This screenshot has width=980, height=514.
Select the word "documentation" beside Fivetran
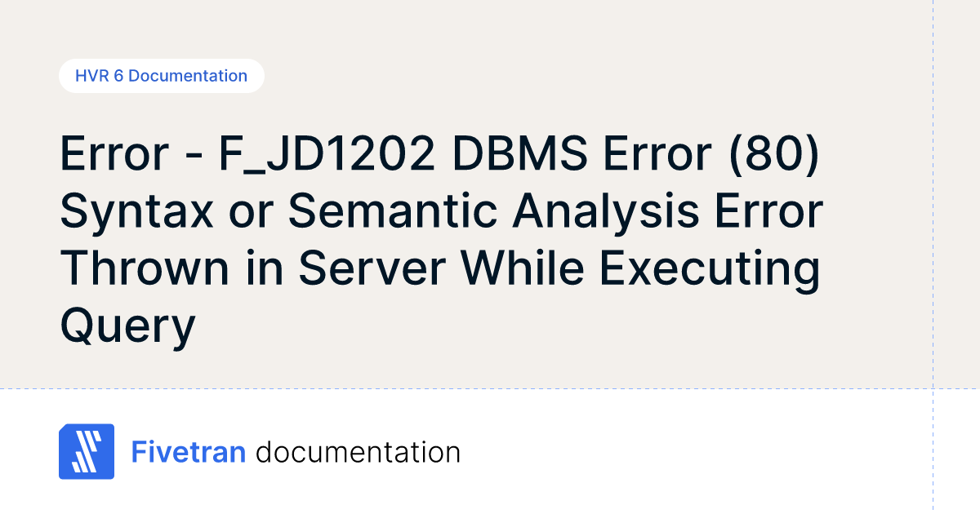point(358,452)
